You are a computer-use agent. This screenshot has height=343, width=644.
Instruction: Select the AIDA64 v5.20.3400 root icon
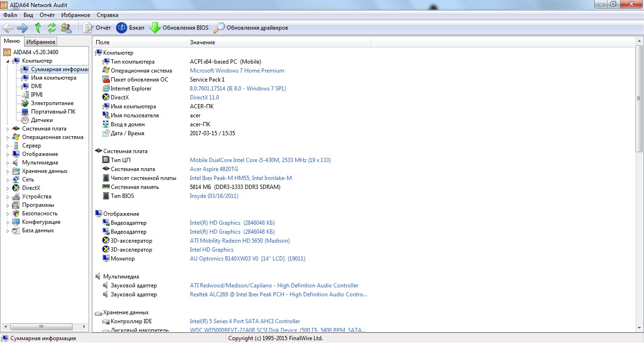(x=7, y=52)
